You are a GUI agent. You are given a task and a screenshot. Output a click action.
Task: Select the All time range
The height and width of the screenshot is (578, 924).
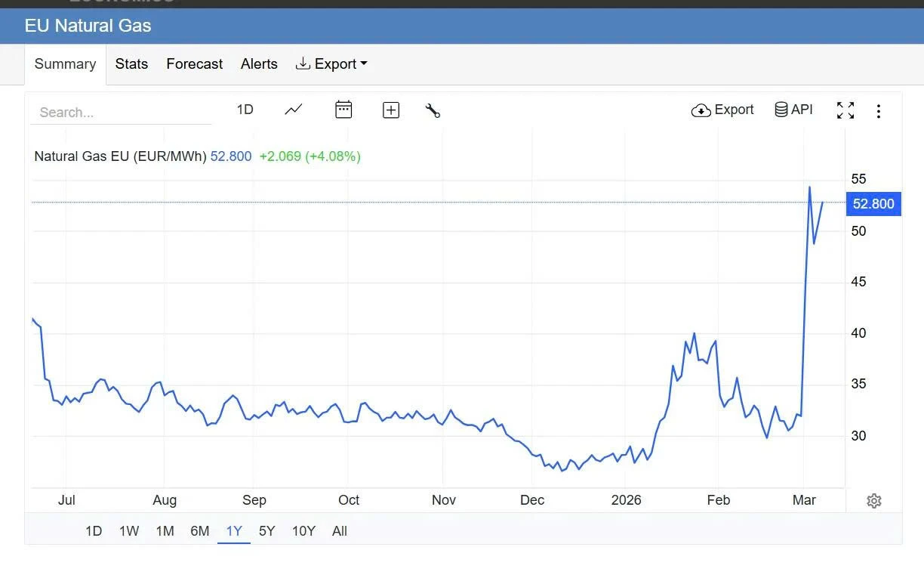340,531
